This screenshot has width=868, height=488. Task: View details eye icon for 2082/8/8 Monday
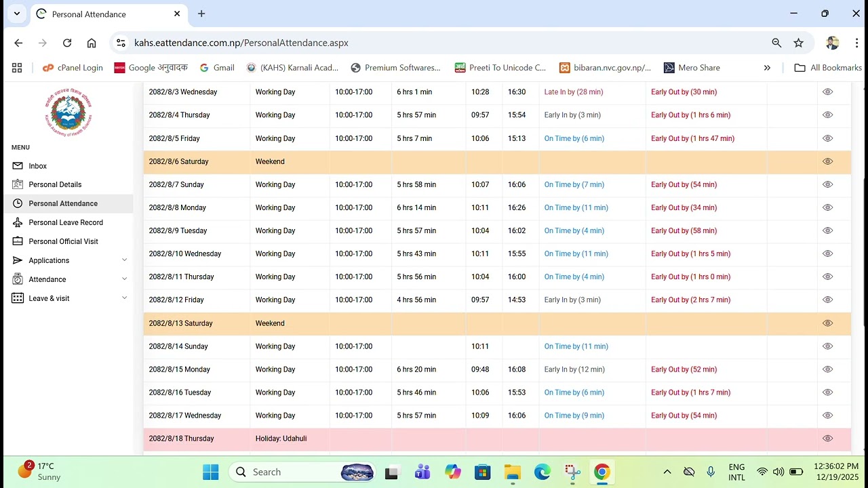point(827,207)
